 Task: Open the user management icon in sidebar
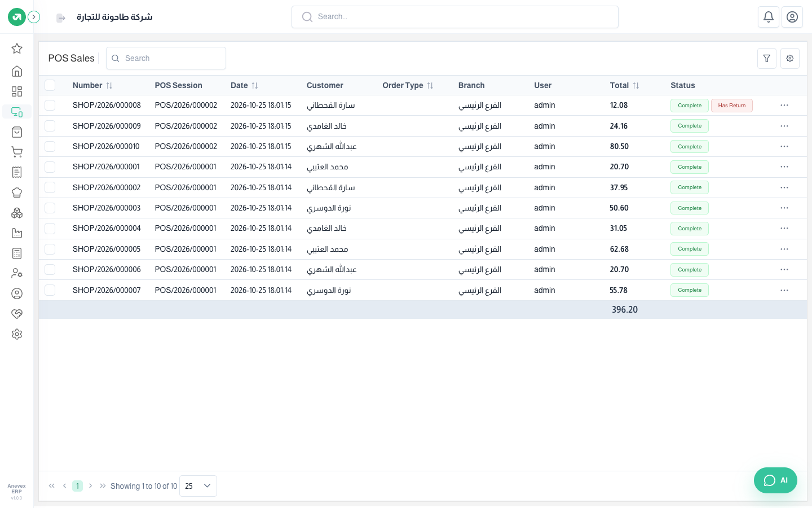pyautogui.click(x=17, y=273)
